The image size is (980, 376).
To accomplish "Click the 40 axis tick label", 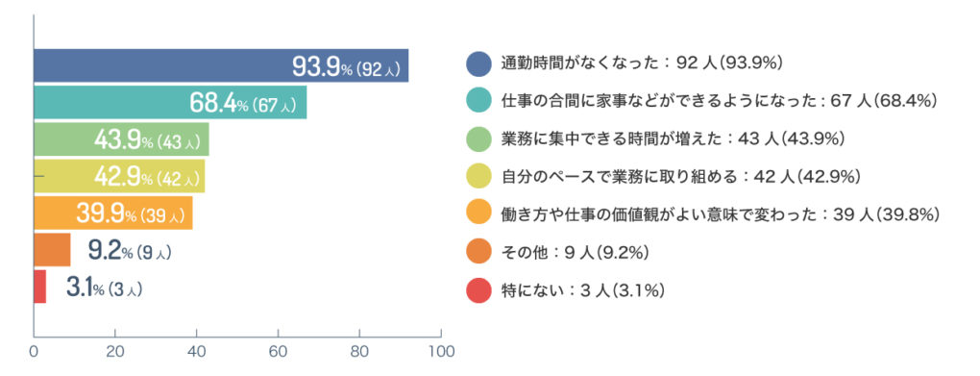I will (x=196, y=351).
